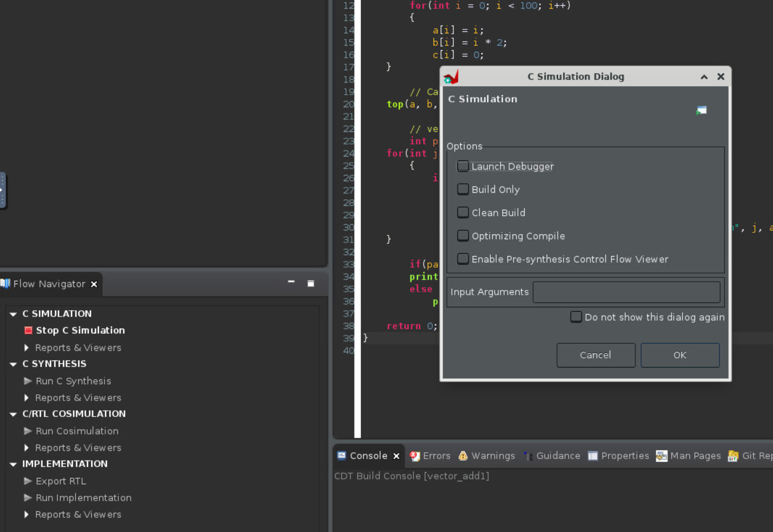
Task: Click Run Cosimulation link
Action: coord(77,431)
